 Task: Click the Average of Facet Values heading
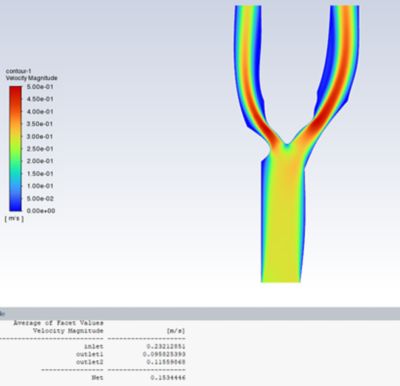point(58,323)
